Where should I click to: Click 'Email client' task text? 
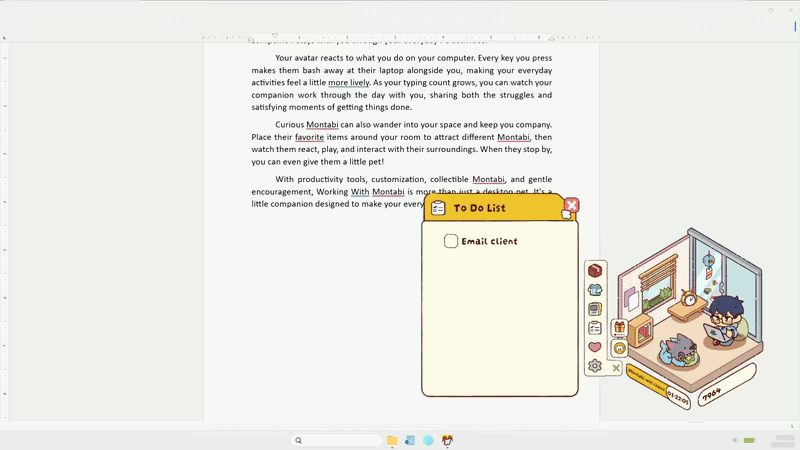(489, 241)
